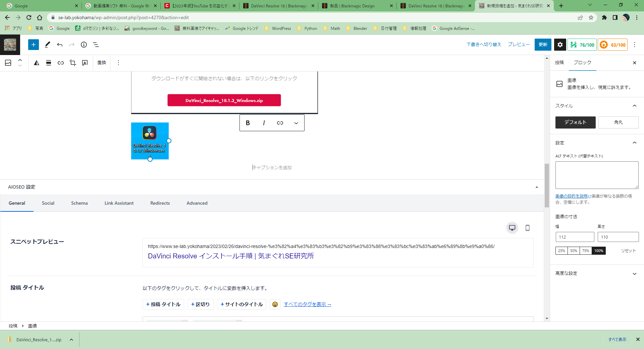Open image block options three dots
The height and width of the screenshot is (349, 644).
(118, 63)
